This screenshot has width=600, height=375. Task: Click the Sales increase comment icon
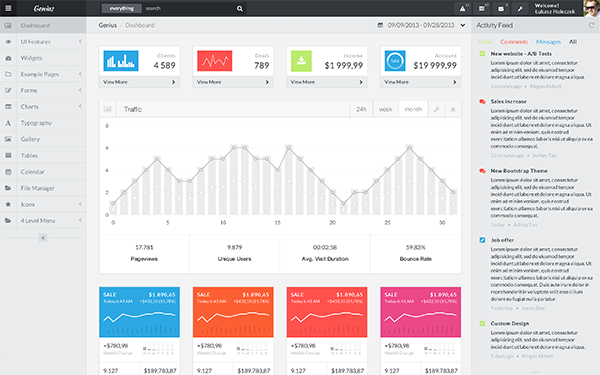point(482,101)
